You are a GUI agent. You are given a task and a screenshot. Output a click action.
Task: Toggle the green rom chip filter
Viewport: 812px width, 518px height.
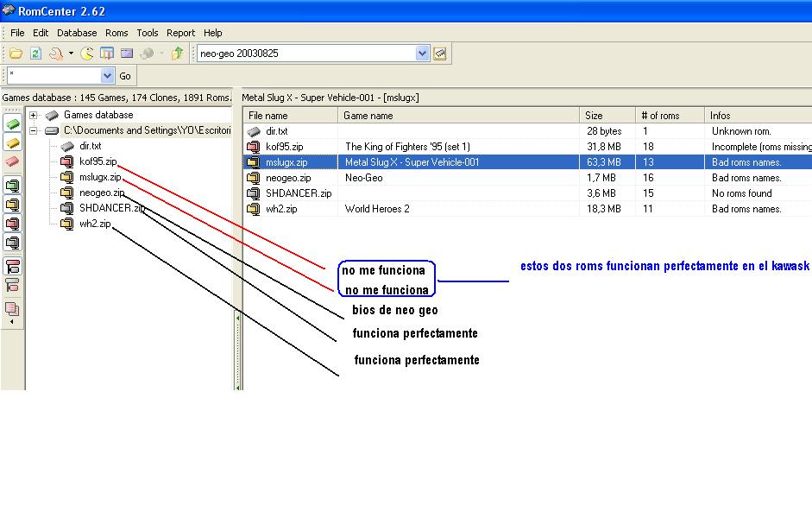coord(12,124)
